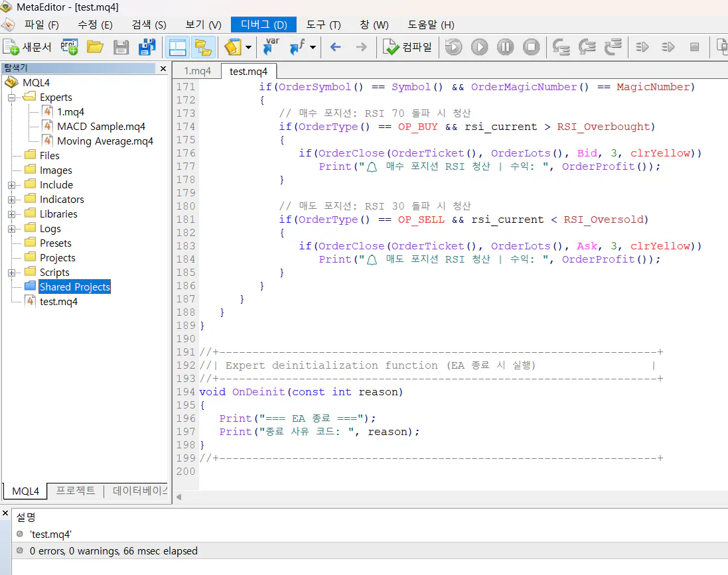The width and height of the screenshot is (728, 575).
Task: Click the Step Into debug icon
Action: [561, 47]
